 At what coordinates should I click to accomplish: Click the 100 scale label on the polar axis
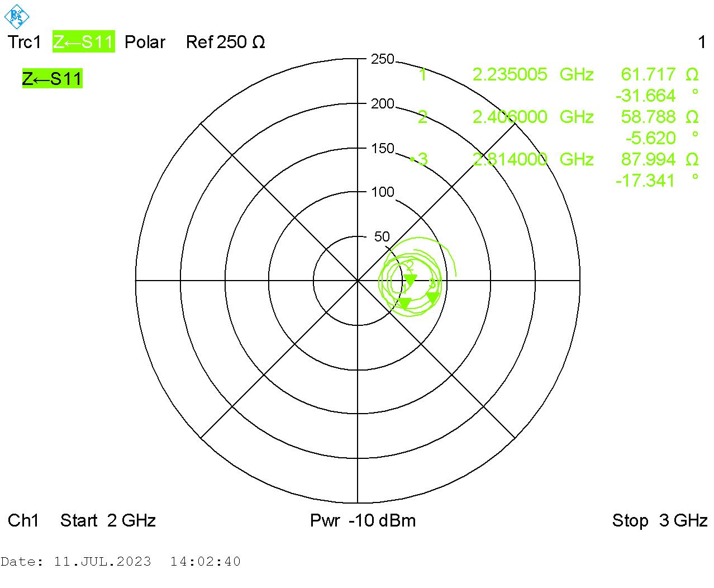(x=383, y=192)
